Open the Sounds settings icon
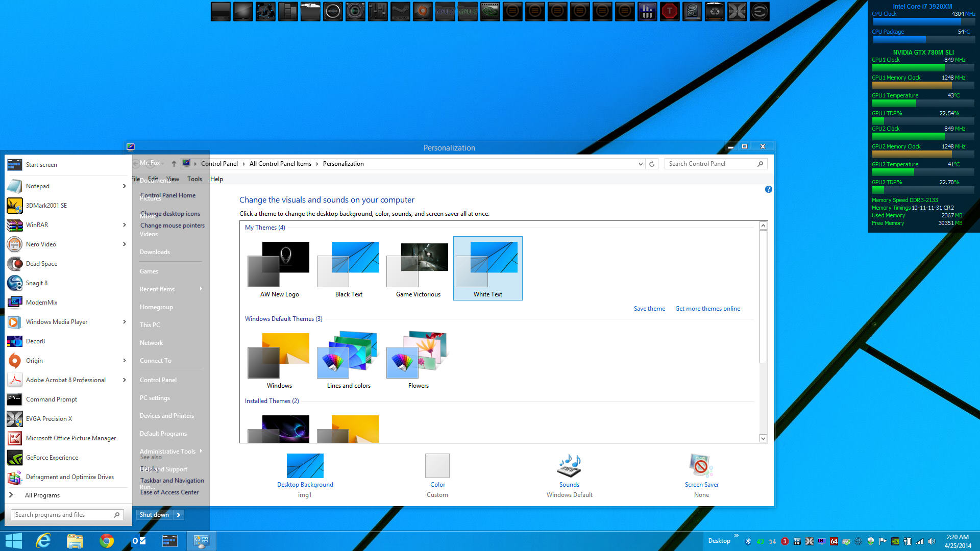 569,466
